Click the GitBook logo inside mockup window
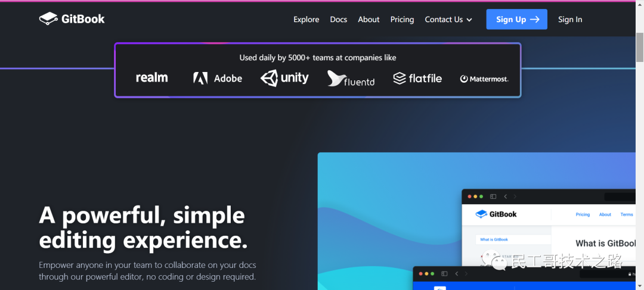Screen dimensions: 644x290 point(496,214)
